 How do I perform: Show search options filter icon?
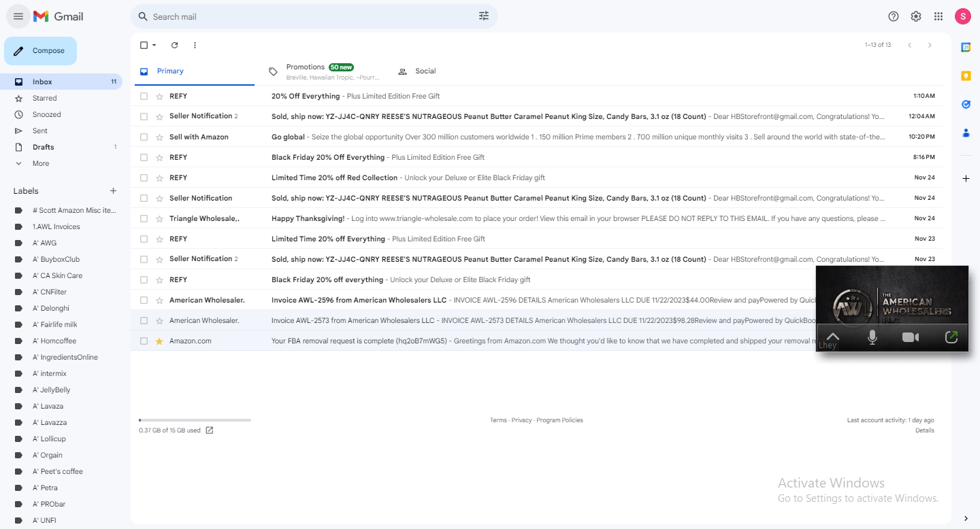click(484, 16)
